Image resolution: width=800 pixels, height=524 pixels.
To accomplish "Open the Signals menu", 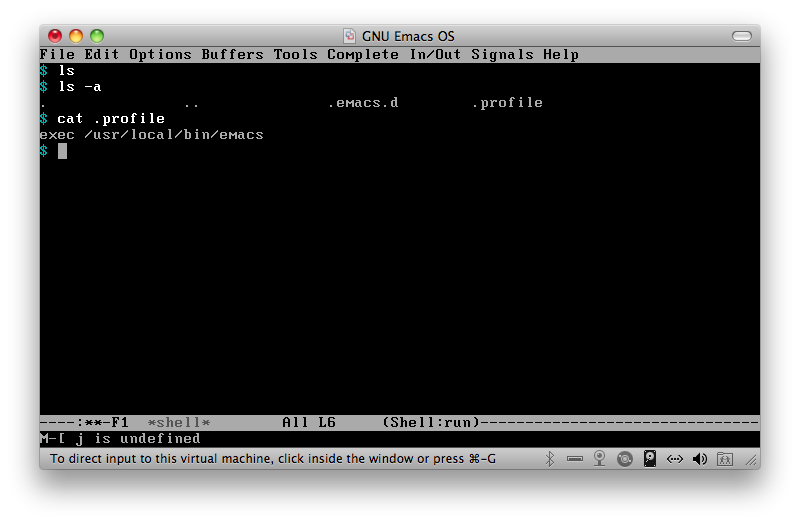I will [502, 54].
